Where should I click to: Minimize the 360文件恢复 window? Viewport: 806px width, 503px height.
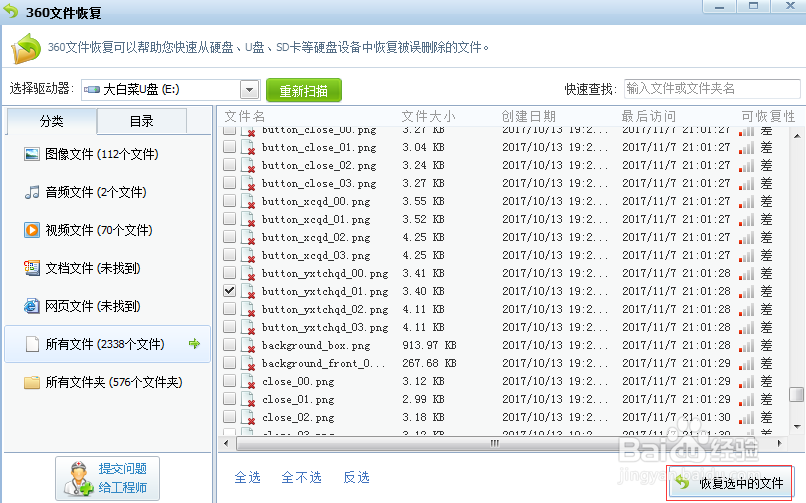(719, 7)
